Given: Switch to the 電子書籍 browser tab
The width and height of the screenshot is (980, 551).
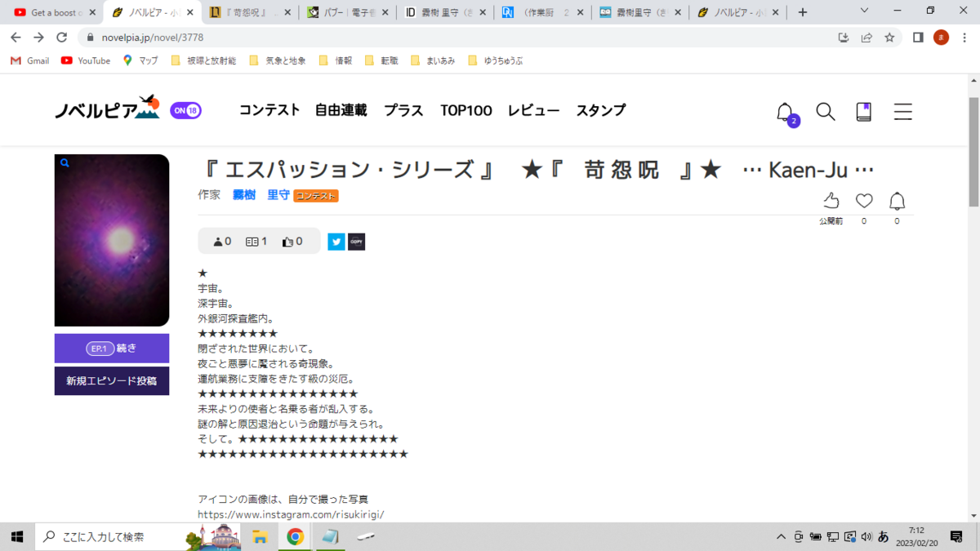Looking at the screenshot, I should point(346,12).
